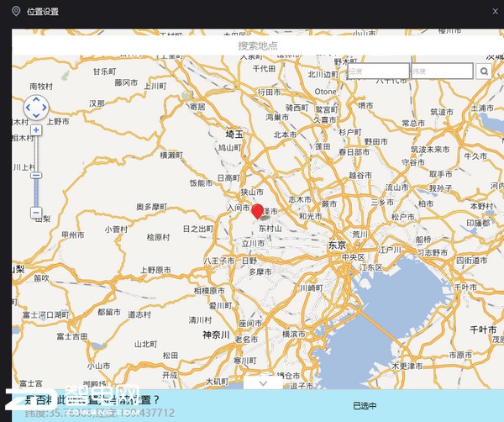Viewport: 504px width, 422px height.
Task: Zoom in with the plus button
Action: tap(36, 130)
